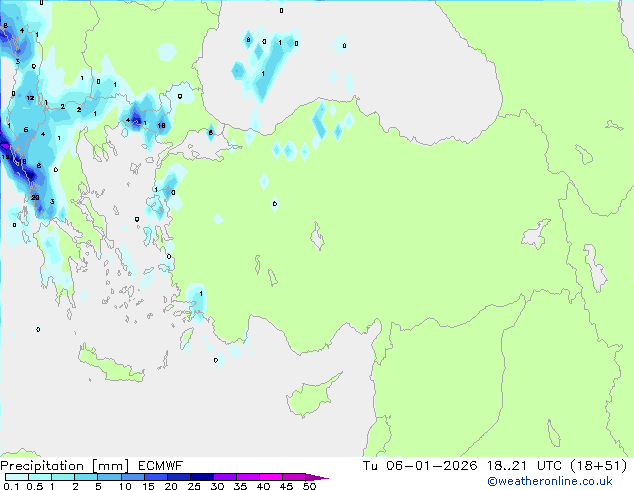Image resolution: width=634 pixels, height=490 pixels.
Task: Select the 40 to 45 mm magenta swatch
Action: (x=271, y=477)
